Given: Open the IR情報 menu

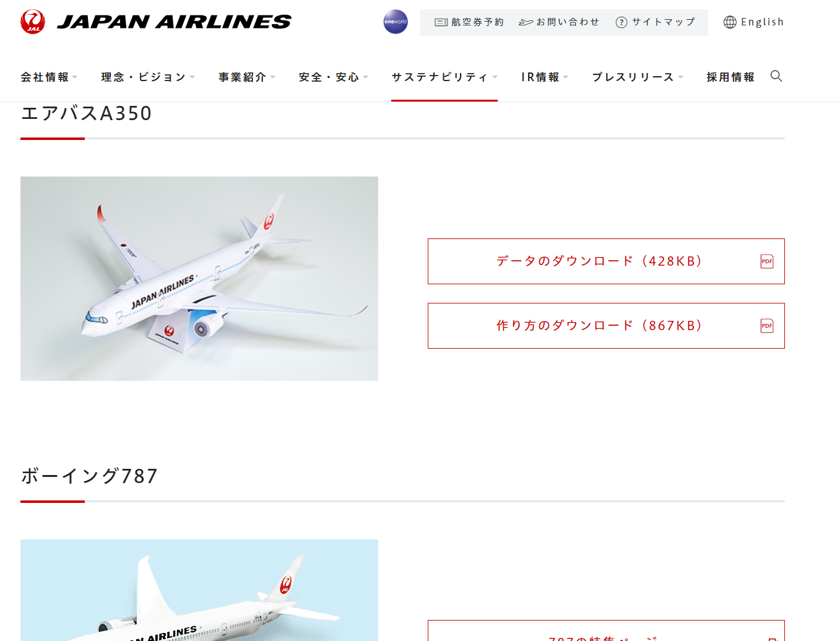Looking at the screenshot, I should point(545,77).
